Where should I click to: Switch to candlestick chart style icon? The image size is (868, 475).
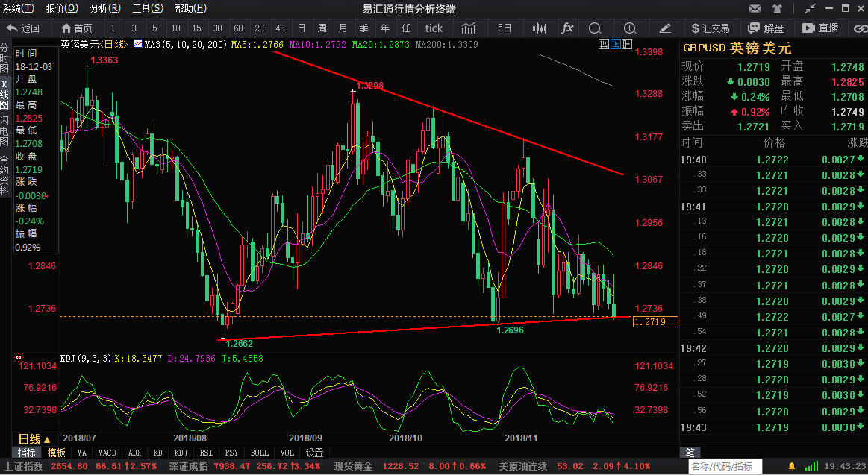click(x=540, y=28)
